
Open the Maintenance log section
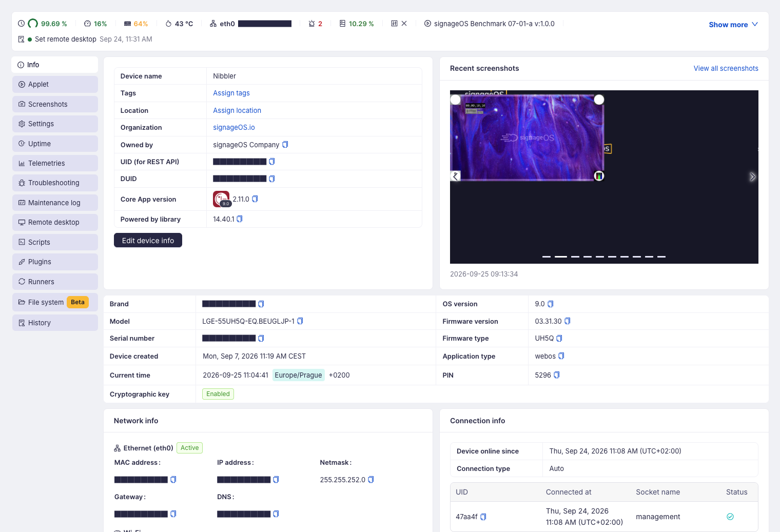point(55,203)
